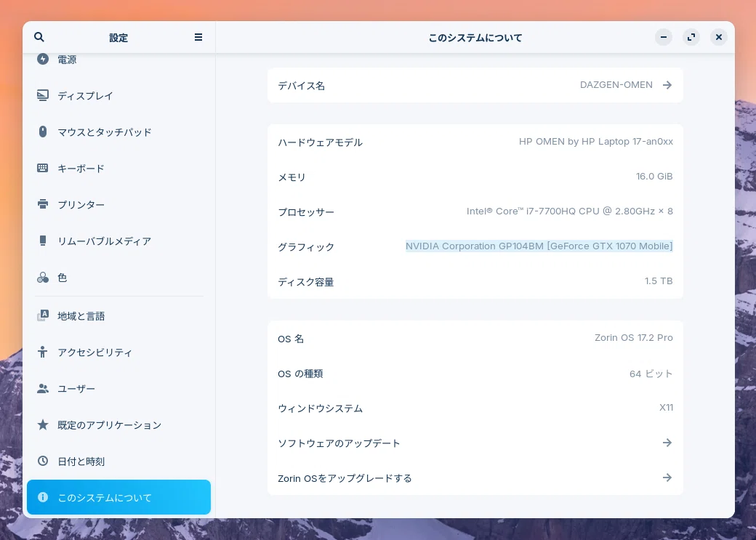Screen dimensions: 756x540
Task: Click the hardware model HP OMEN text
Action: tap(596, 141)
